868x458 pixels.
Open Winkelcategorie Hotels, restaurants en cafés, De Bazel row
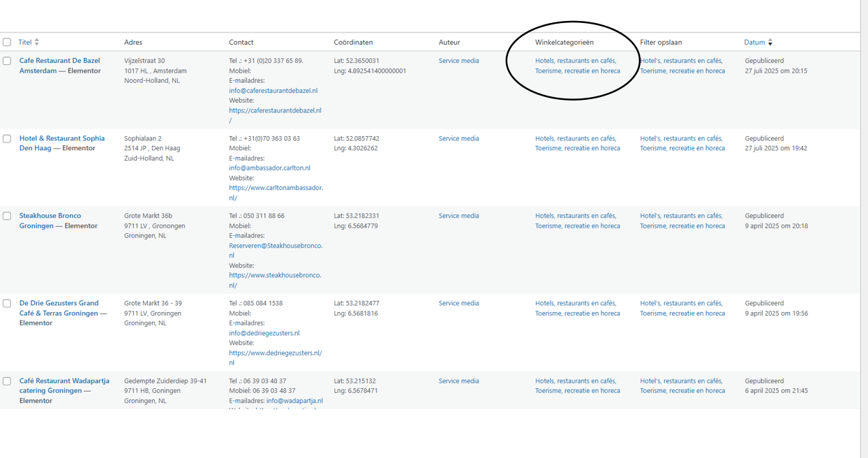[576, 61]
